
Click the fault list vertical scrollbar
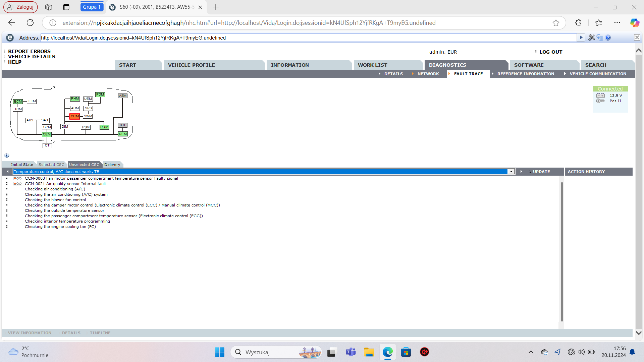[562, 251]
